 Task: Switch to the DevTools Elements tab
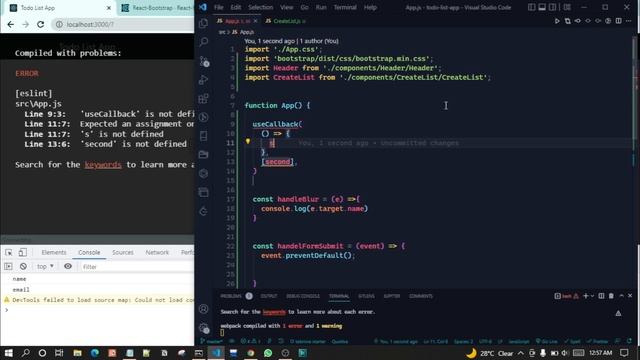click(x=53, y=253)
